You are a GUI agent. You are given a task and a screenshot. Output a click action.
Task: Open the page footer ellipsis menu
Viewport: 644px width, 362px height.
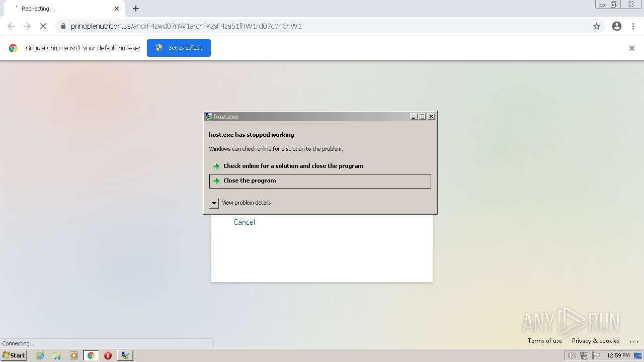[633, 341]
